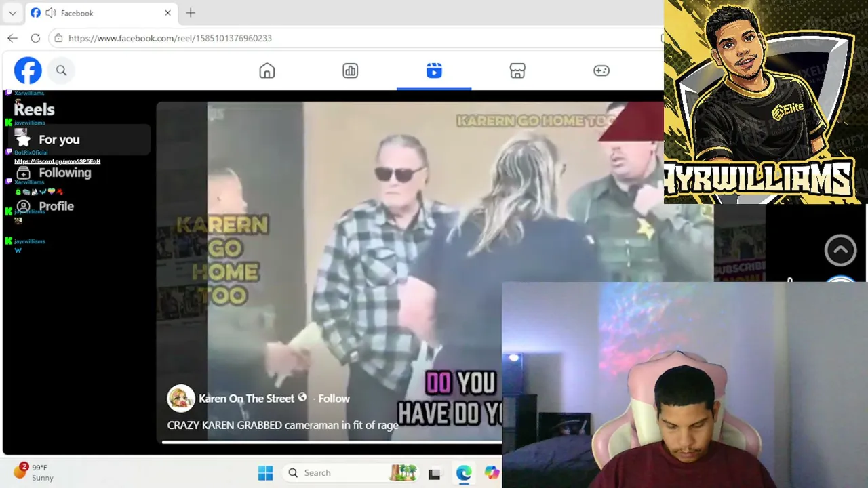Open the Marketplace storefront icon
868x488 pixels.
517,70
